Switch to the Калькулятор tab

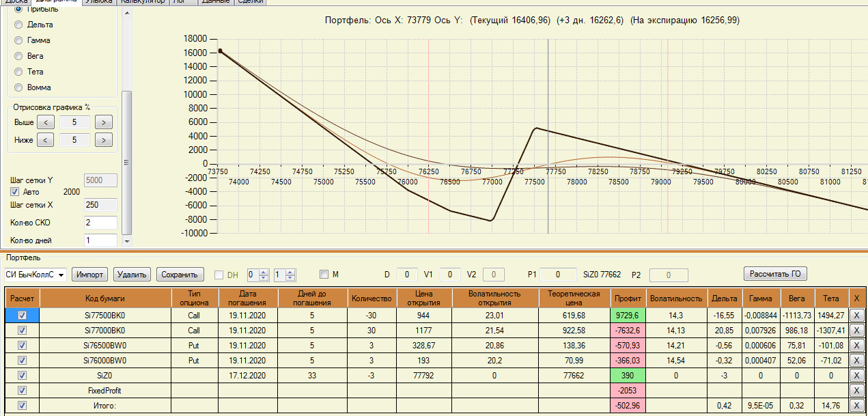click(x=144, y=3)
